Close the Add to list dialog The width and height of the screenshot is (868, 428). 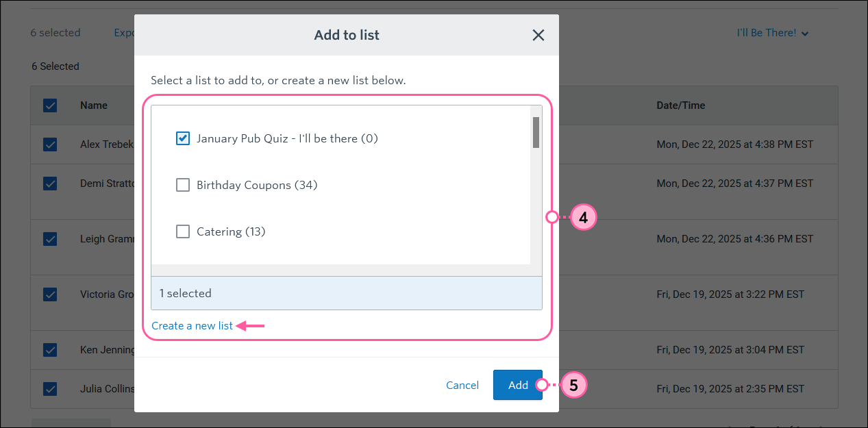(x=538, y=35)
